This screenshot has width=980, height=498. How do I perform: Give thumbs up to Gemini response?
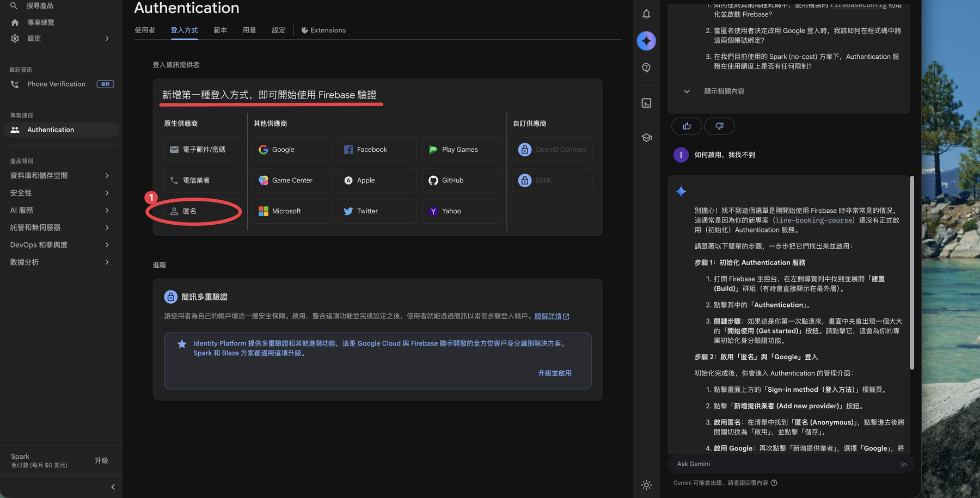687,126
